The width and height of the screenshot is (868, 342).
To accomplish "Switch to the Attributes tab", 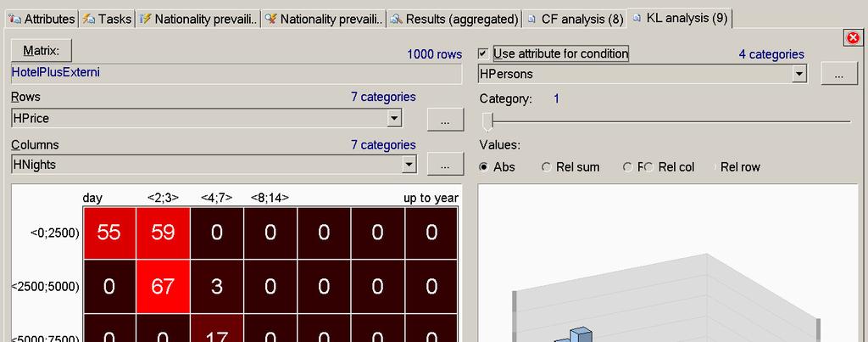I will point(42,19).
